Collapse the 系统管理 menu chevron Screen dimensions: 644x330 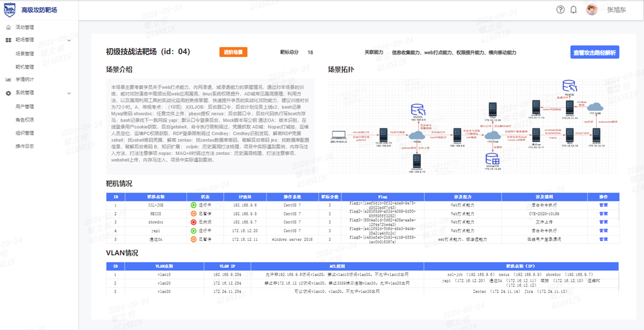coord(69,93)
